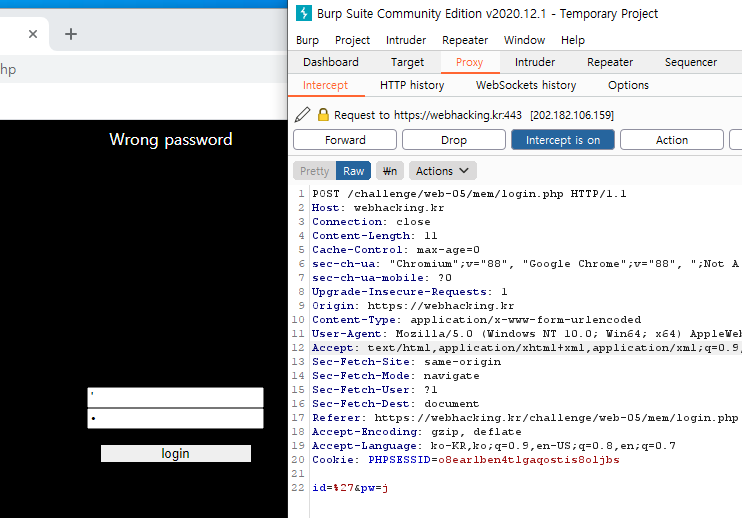Click the highlighted Accept header line
The height and width of the screenshot is (518, 742).
click(526, 348)
